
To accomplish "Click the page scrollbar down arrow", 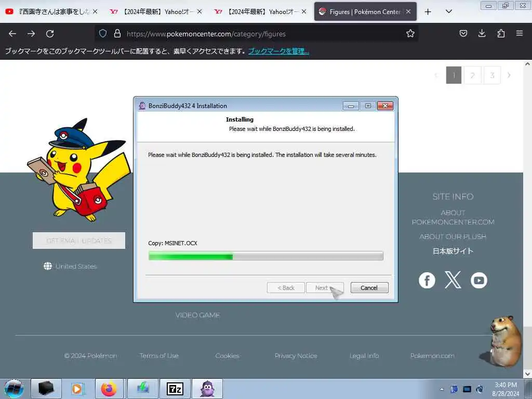I will pos(527,374).
